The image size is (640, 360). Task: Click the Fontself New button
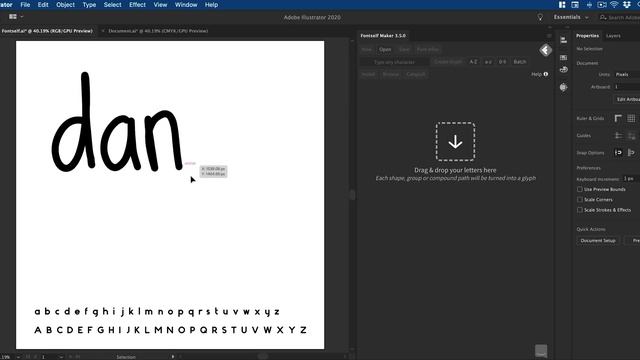click(x=367, y=49)
